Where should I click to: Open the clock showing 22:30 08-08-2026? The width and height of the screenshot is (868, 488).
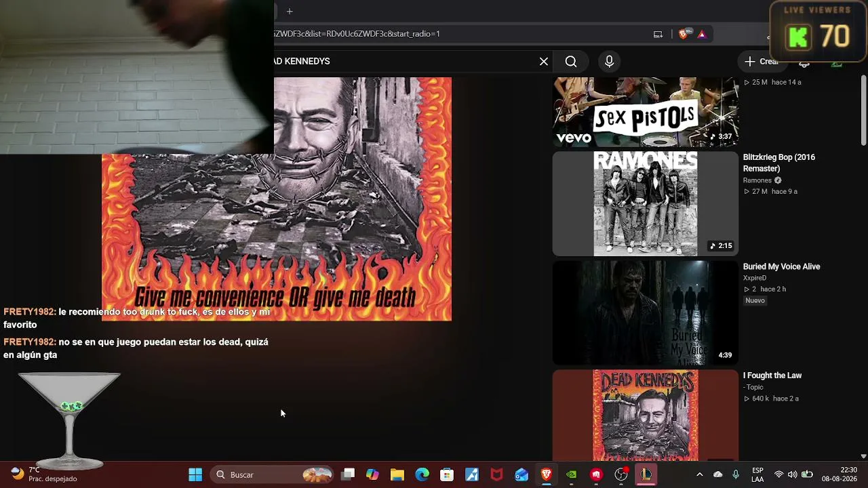point(840,474)
